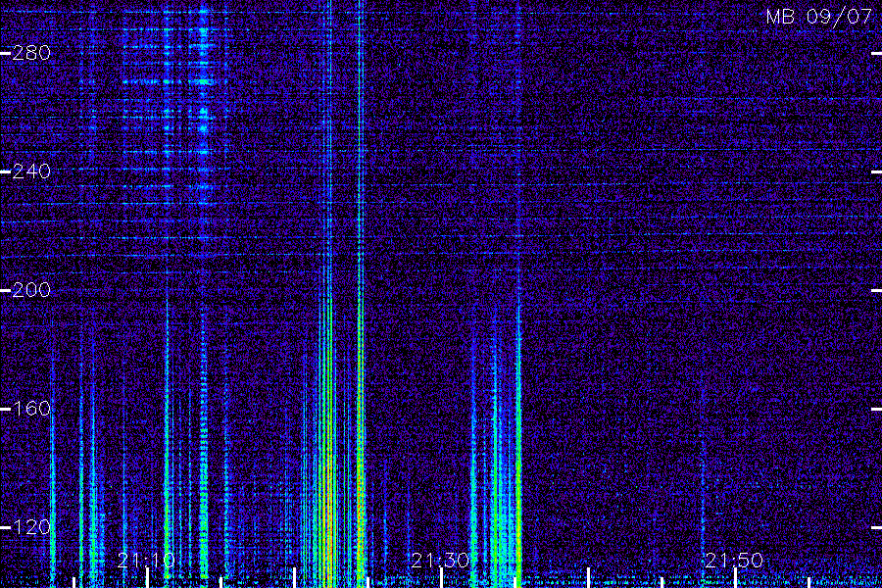Click the 21:10 time label
Image resolution: width=882 pixels, height=588 pixels.
pyautogui.click(x=146, y=560)
